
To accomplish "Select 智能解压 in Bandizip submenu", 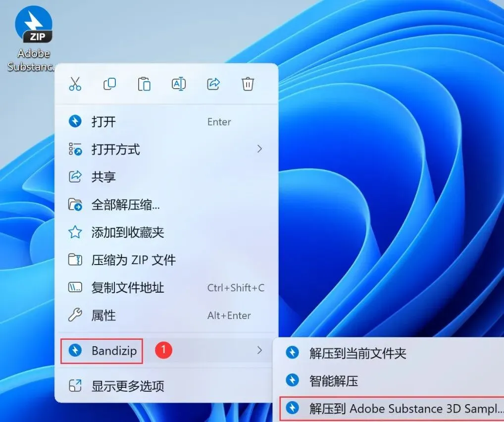I will [x=390, y=381].
